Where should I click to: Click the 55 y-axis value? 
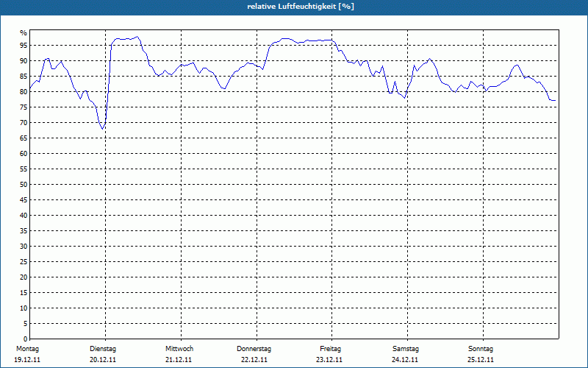coord(24,169)
